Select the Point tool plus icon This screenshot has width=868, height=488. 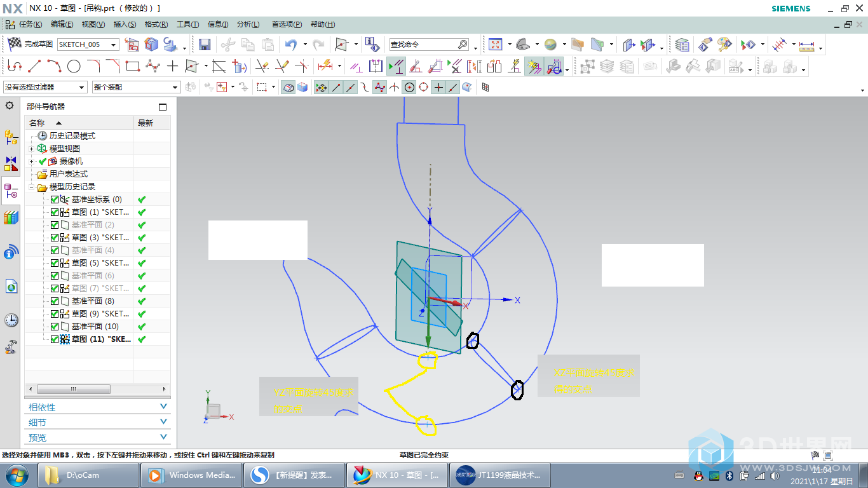(x=172, y=65)
